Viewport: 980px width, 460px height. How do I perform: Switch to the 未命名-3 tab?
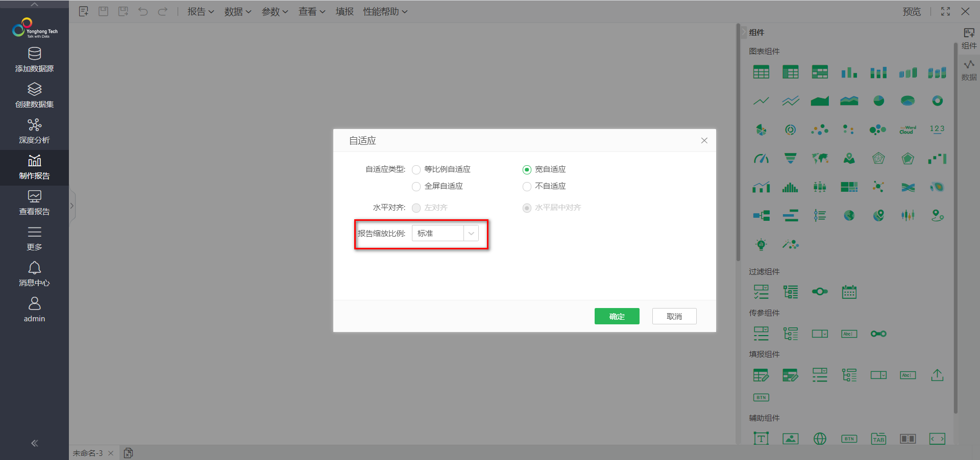coord(87,453)
